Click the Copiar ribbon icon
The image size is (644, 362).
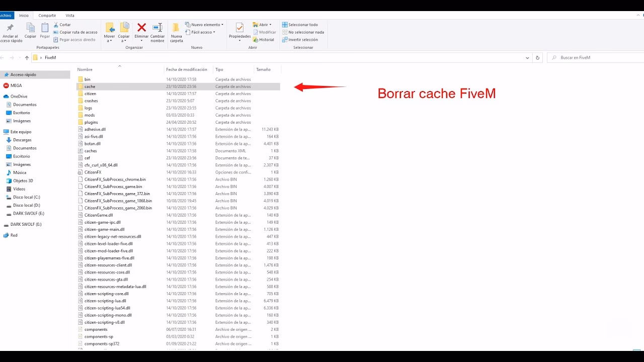(x=31, y=28)
